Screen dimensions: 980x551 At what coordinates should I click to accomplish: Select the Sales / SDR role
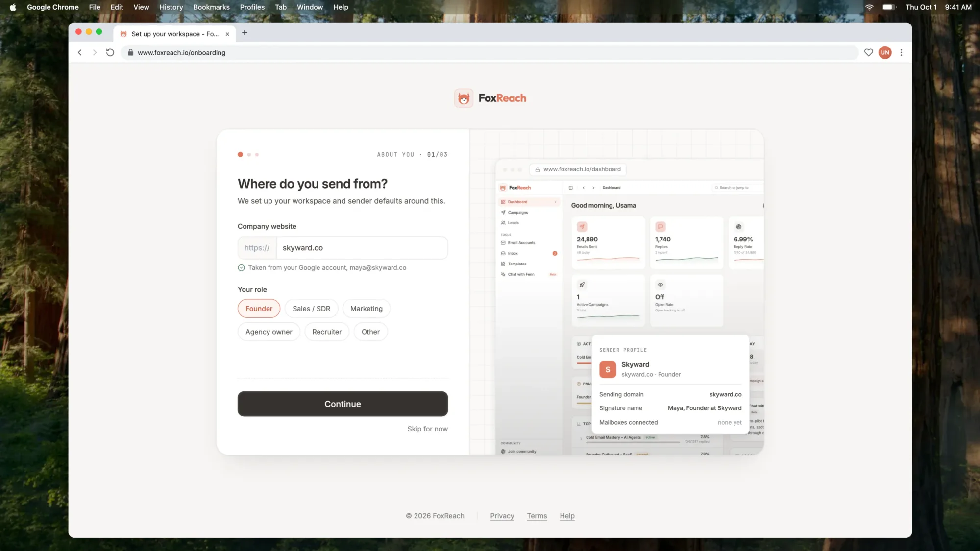pyautogui.click(x=311, y=309)
